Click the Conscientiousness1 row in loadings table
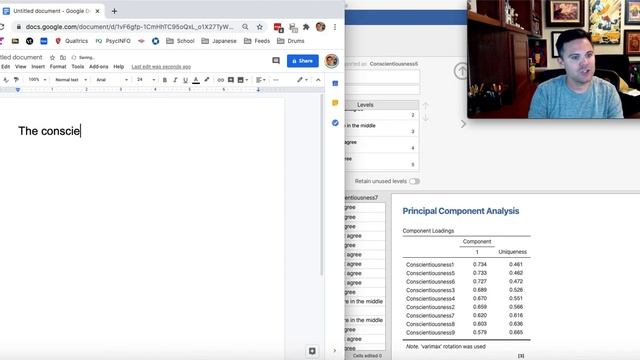Image resolution: width=640 pixels, height=360 pixels. click(x=466, y=264)
